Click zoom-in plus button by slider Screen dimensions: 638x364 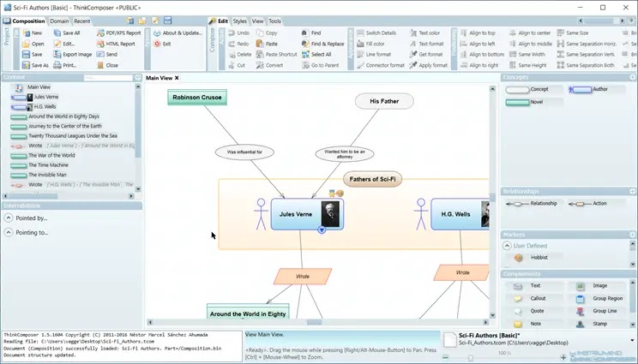pos(563,358)
